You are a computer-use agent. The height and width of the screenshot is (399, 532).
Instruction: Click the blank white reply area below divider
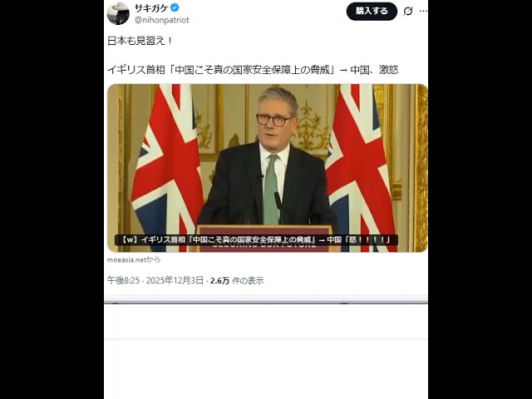266,322
